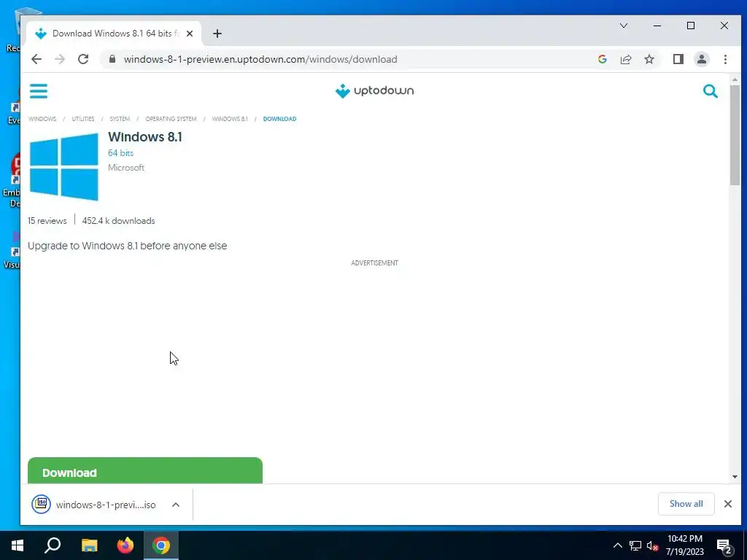Open taskbar Search

[53, 545]
